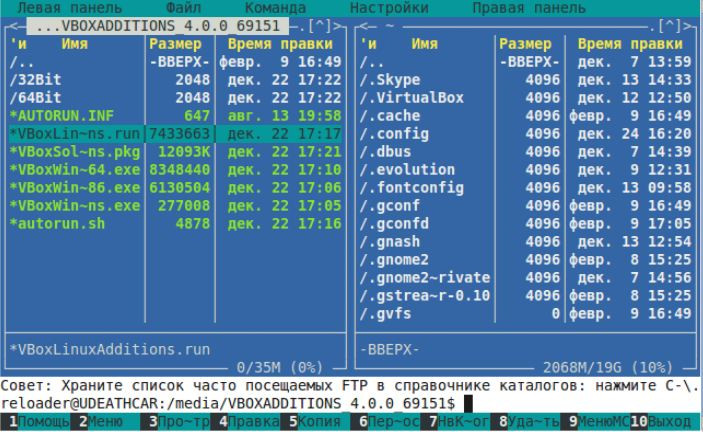Sort right panel by Имя column

(425, 44)
